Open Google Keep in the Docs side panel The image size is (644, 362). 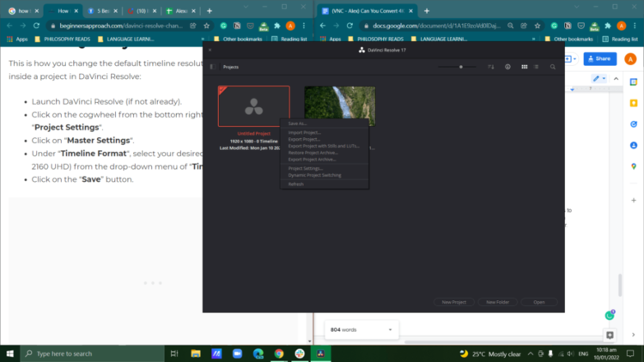634,103
